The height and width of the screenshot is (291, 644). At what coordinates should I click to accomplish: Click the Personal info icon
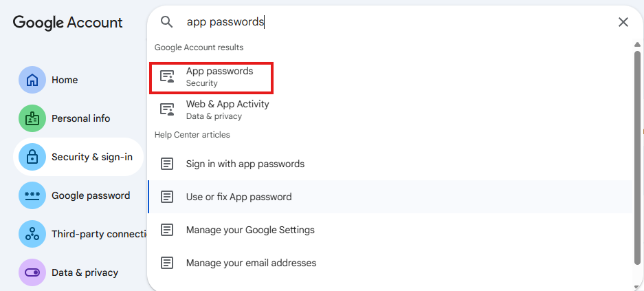[x=32, y=118]
